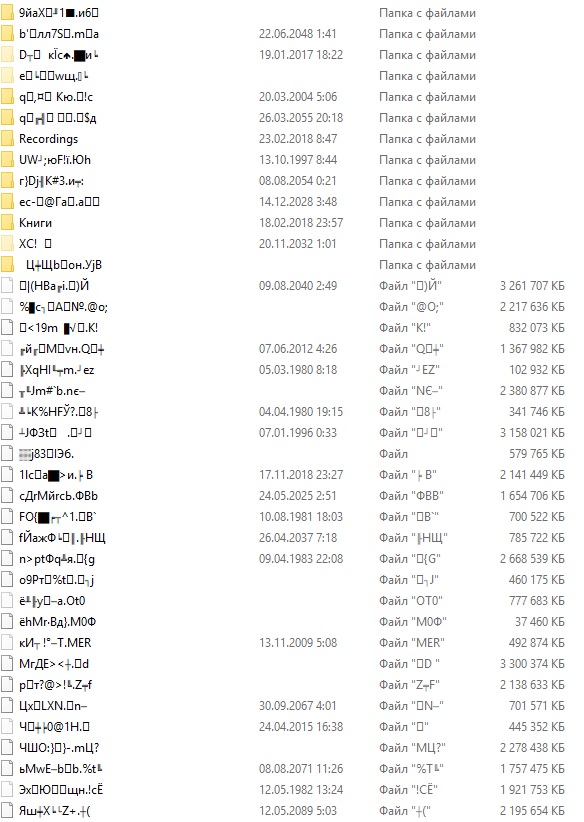The height and width of the screenshot is (822, 584).
Task: Select the icon of folder dated 14.12.2028
Action: point(7,202)
